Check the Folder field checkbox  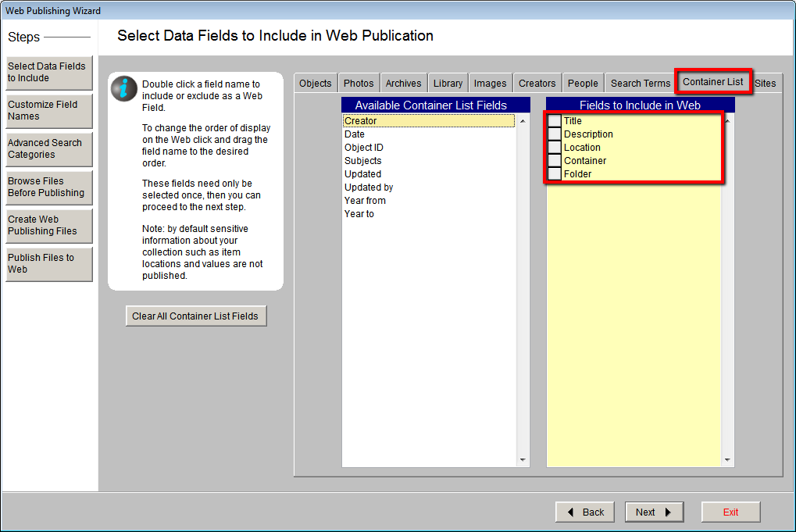pyautogui.click(x=555, y=174)
